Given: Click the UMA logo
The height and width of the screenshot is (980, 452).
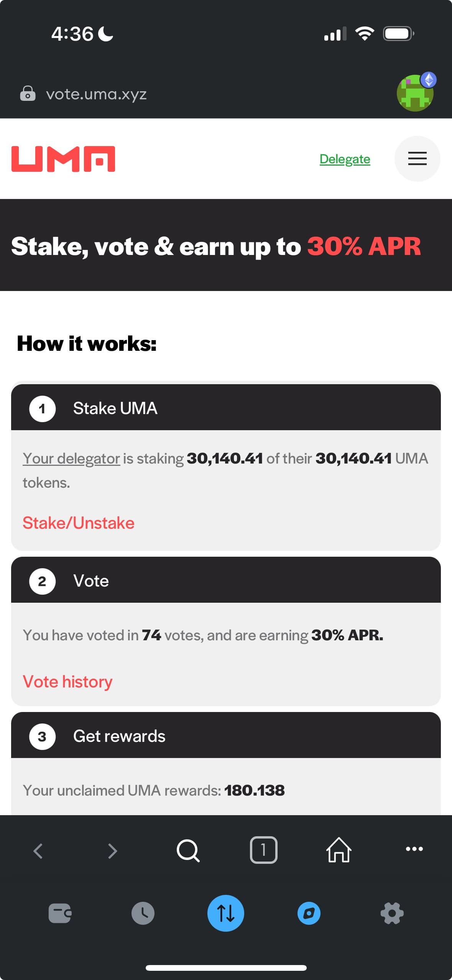Looking at the screenshot, I should (x=63, y=159).
